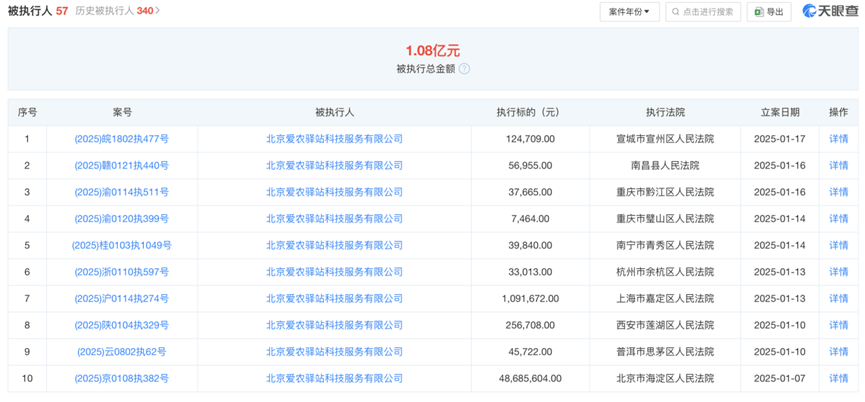The height and width of the screenshot is (402, 865).
Task: Click amount 256,708.00
Action: coord(530,325)
